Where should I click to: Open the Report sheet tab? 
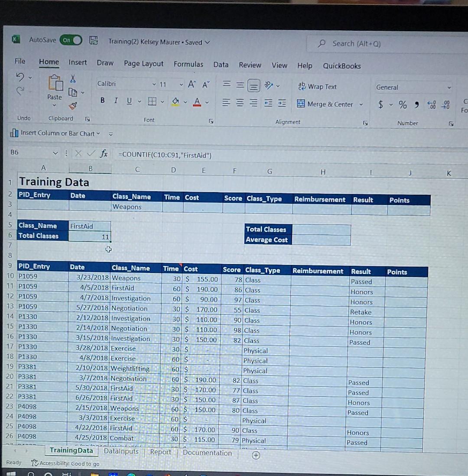(161, 452)
